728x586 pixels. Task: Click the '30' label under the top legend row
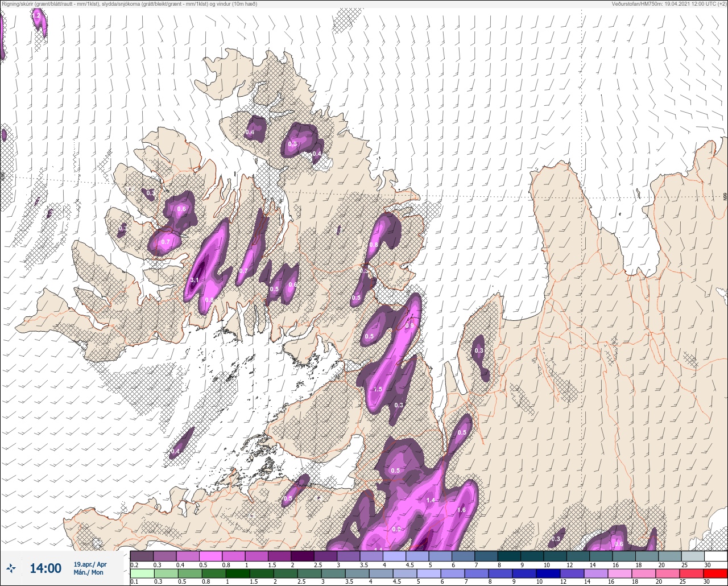click(x=706, y=564)
